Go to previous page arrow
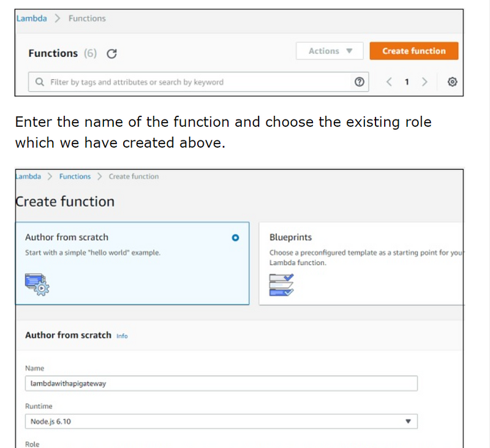The image size is (490, 448). tap(389, 82)
